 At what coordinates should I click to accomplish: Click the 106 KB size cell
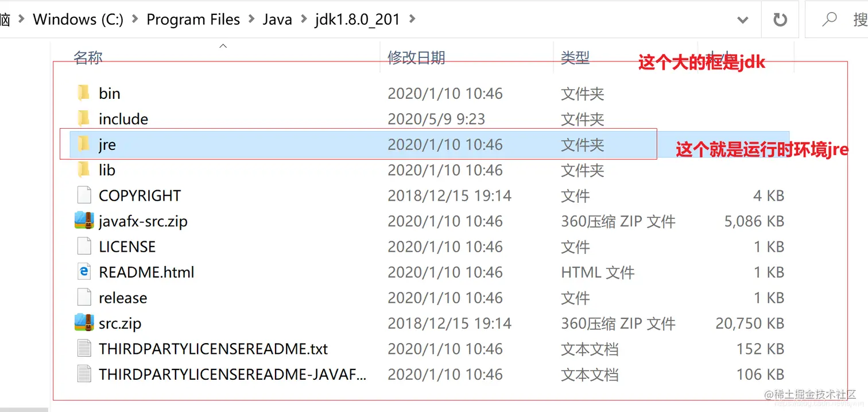pos(760,374)
